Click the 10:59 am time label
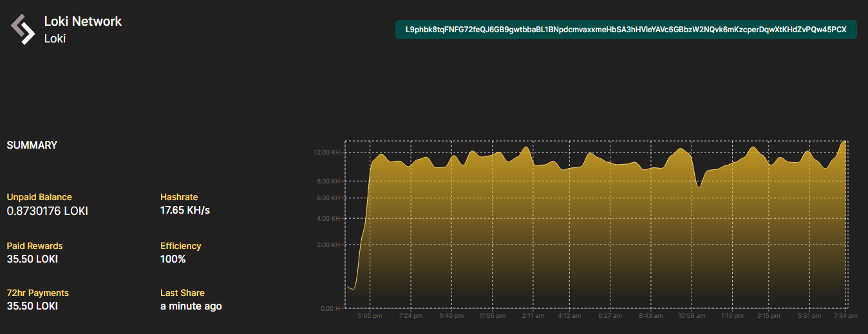The image size is (868, 334). 692,316
